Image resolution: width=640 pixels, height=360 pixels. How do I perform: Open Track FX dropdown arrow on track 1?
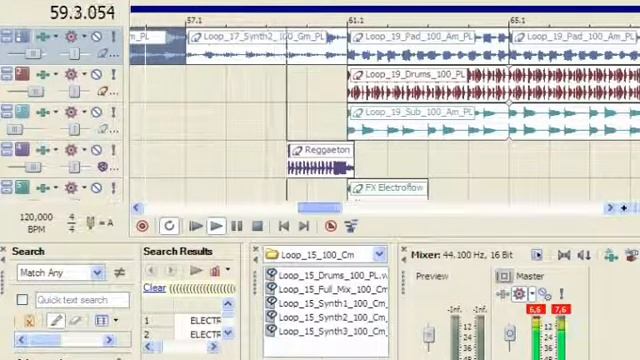pyautogui.click(x=56, y=37)
